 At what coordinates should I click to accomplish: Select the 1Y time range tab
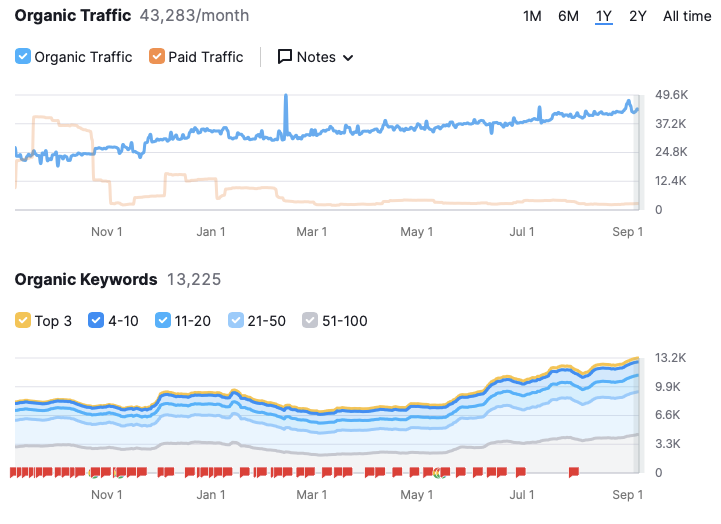click(x=603, y=16)
